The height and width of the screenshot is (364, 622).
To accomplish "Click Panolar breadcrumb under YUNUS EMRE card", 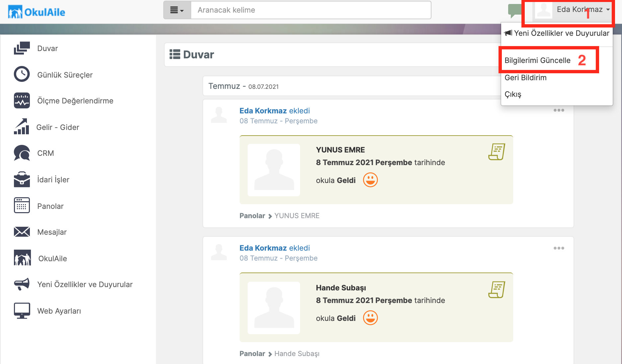I will [252, 216].
